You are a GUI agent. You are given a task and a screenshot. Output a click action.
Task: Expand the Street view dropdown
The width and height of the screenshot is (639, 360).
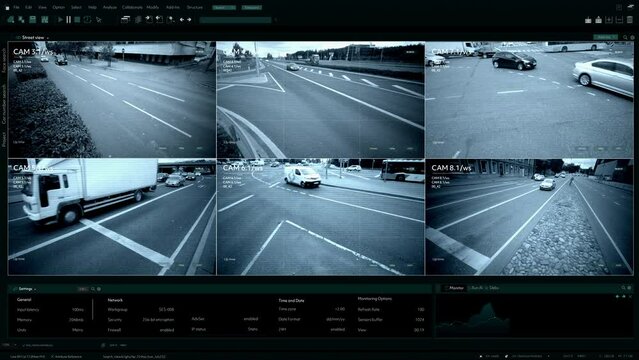48,38
